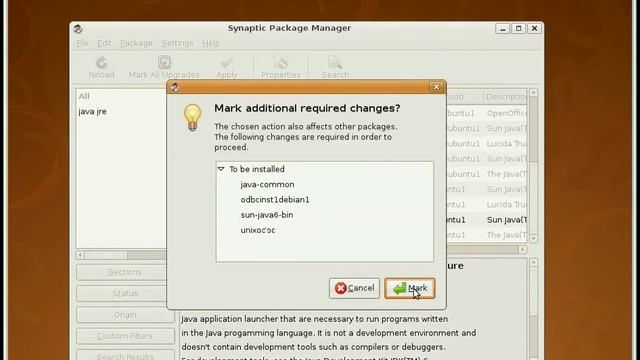The height and width of the screenshot is (360, 640).
Task: Click the lightbulb icon in the dialog
Action: [192, 118]
